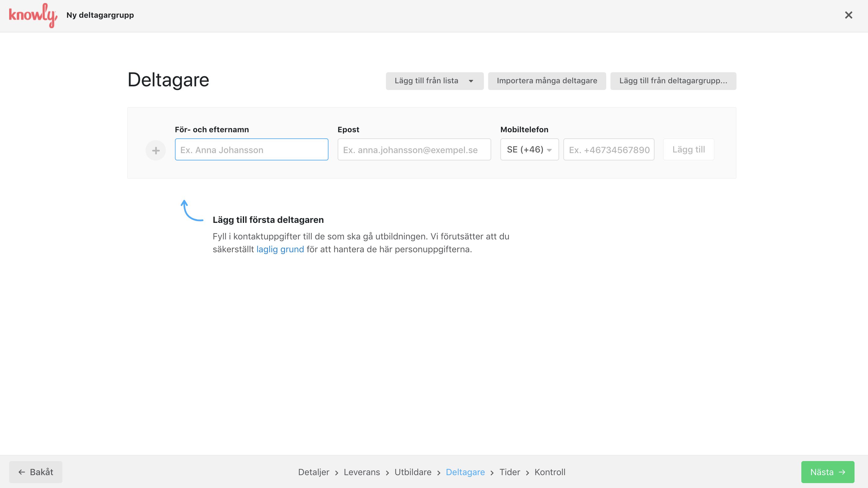Screen dimensions: 868x488
Task: Open Lägg till från lista dropdown
Action: 434,81
